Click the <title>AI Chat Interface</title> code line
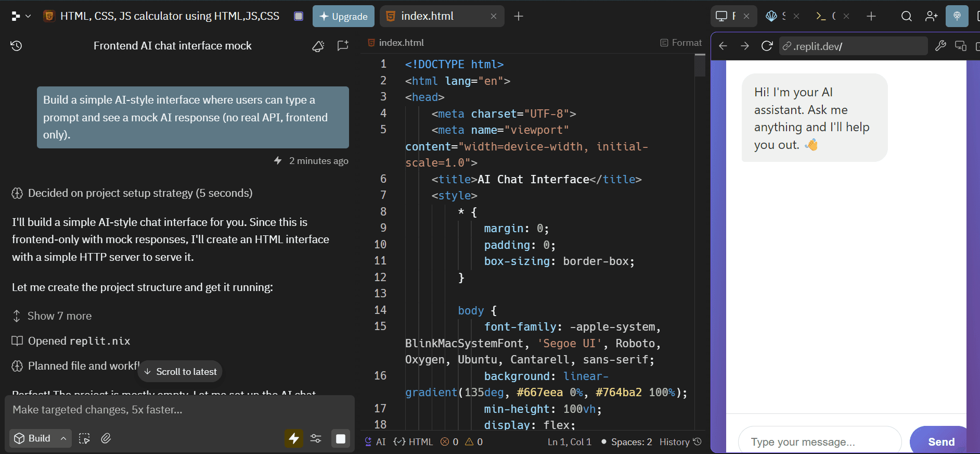Viewport: 980px width, 454px height. (536, 180)
